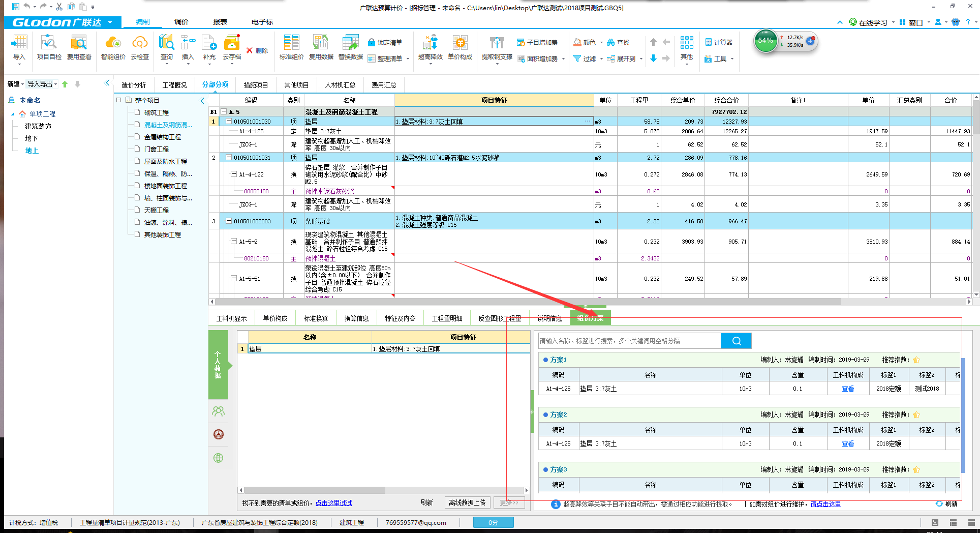Open 项目自检 project self-check tool
This screenshot has height=533, width=980.
[49, 47]
